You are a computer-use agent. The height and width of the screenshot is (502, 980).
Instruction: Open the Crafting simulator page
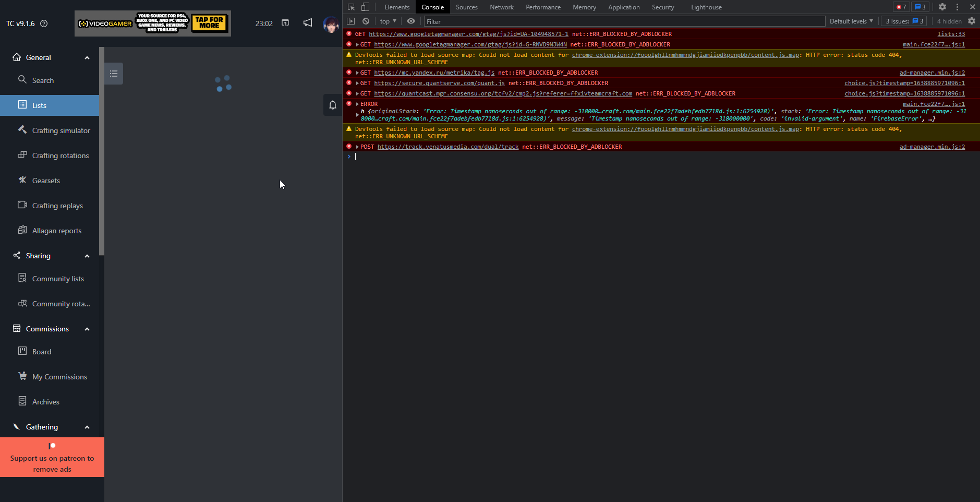61,130
